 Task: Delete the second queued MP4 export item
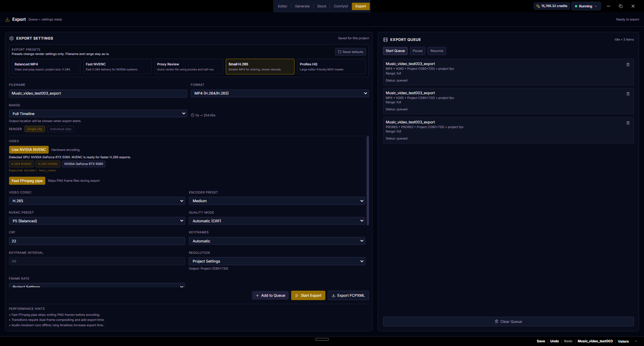click(x=628, y=94)
